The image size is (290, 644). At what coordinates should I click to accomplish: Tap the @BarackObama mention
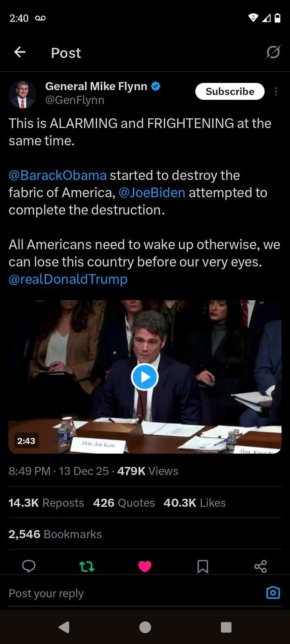(58, 175)
